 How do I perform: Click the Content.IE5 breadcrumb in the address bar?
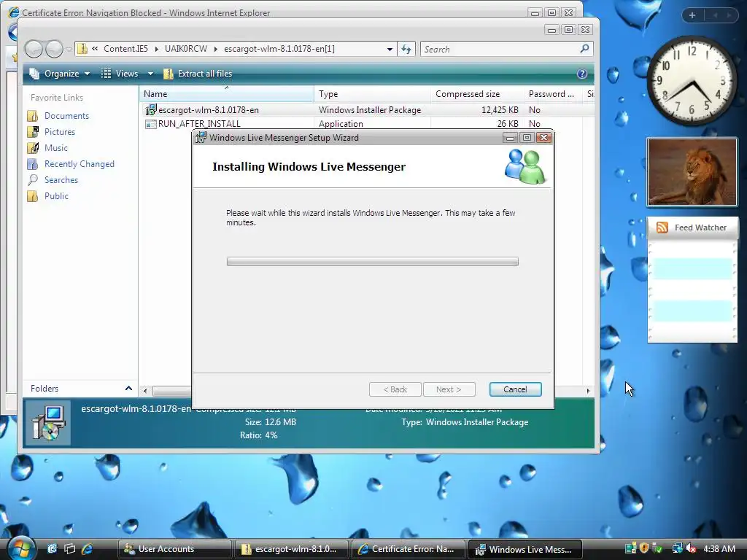point(125,49)
